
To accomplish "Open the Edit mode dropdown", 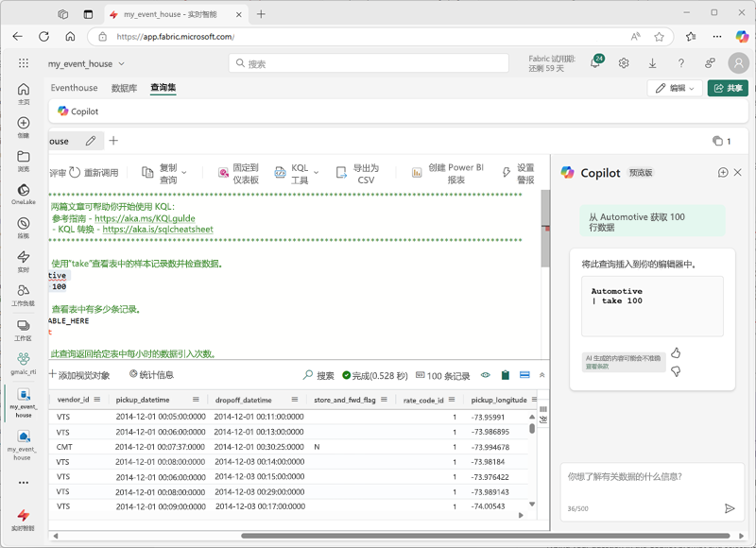I will (675, 88).
